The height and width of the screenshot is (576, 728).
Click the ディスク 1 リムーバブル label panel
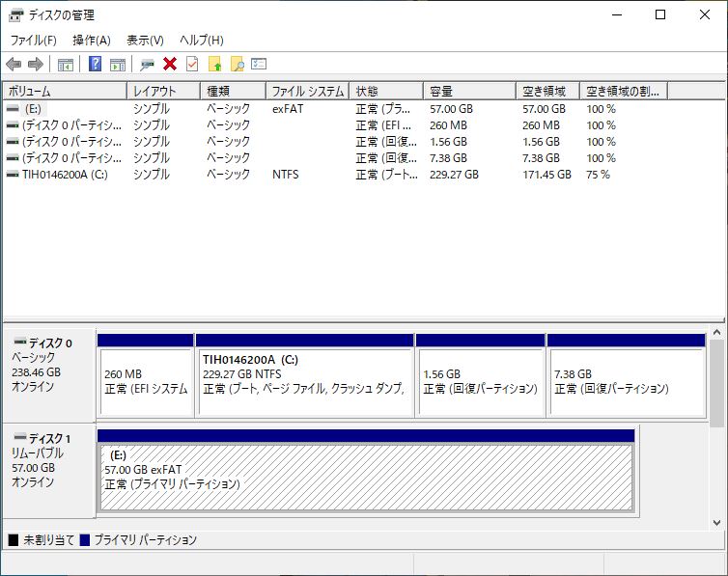tap(49, 470)
